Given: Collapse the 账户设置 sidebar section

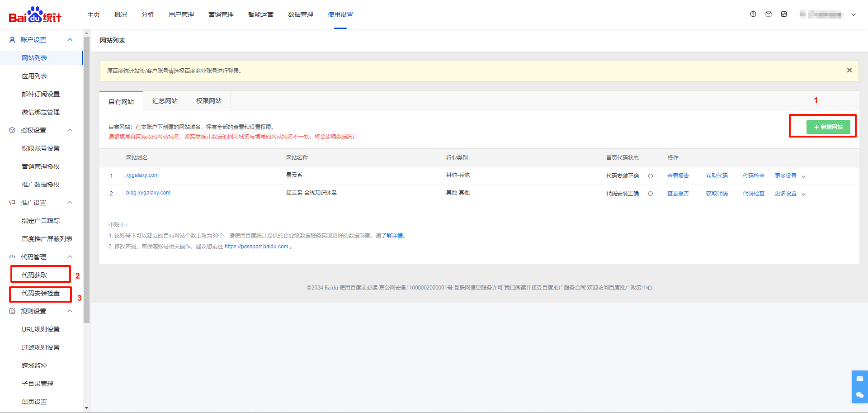Looking at the screenshot, I should (x=70, y=40).
